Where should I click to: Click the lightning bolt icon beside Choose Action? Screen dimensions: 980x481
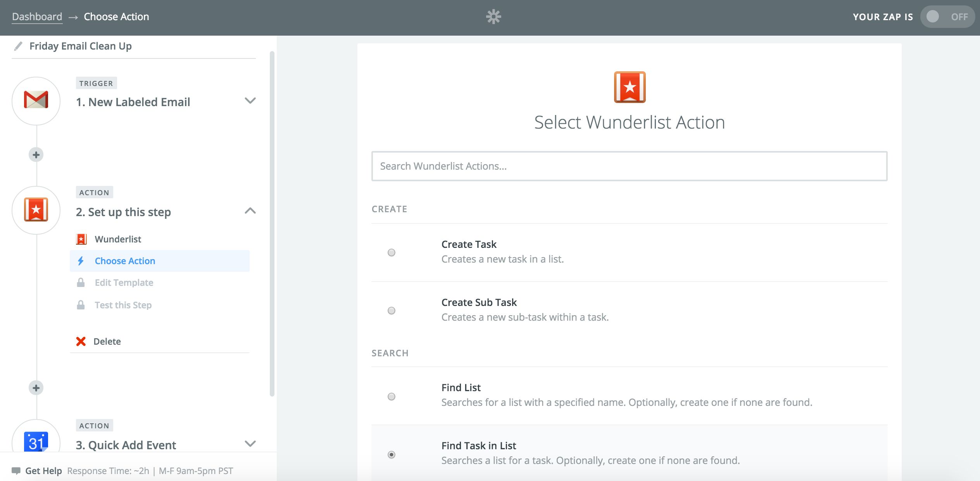point(81,261)
